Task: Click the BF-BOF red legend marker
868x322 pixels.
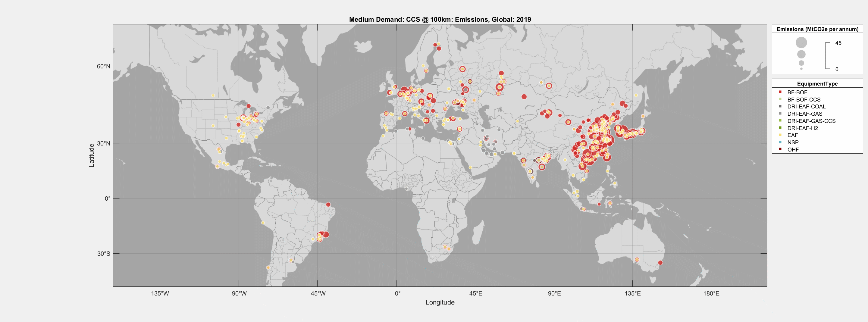Action: point(780,92)
